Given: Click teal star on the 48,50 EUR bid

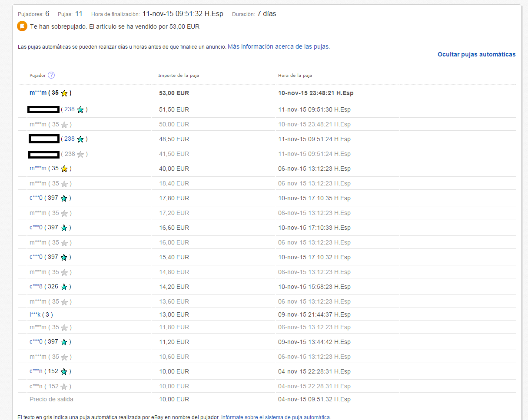Looking at the screenshot, I should [80, 139].
